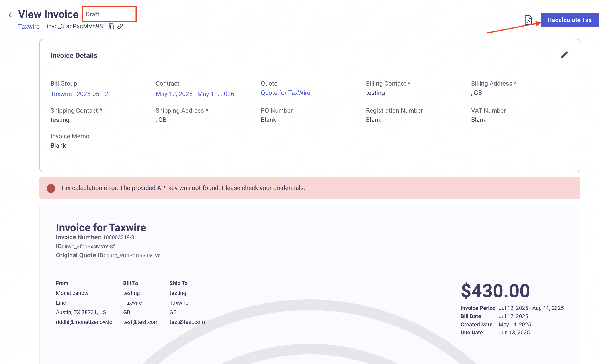Click the Draft status badge

(x=92, y=14)
